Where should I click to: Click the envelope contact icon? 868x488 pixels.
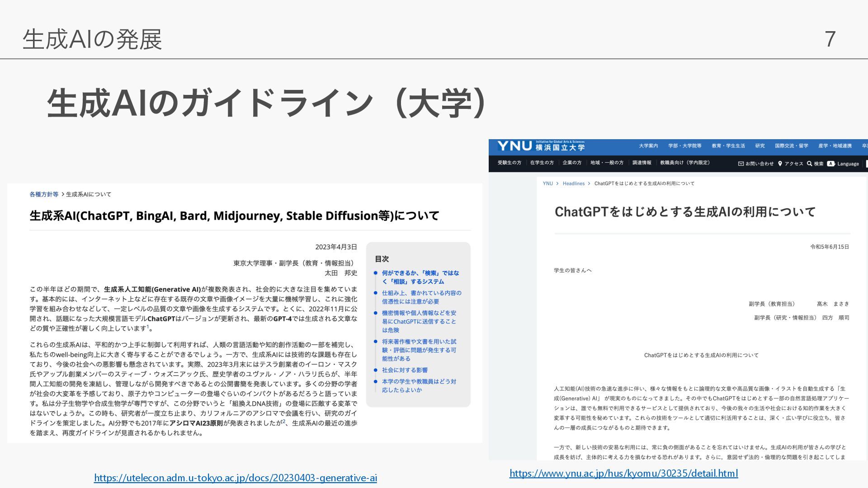741,164
